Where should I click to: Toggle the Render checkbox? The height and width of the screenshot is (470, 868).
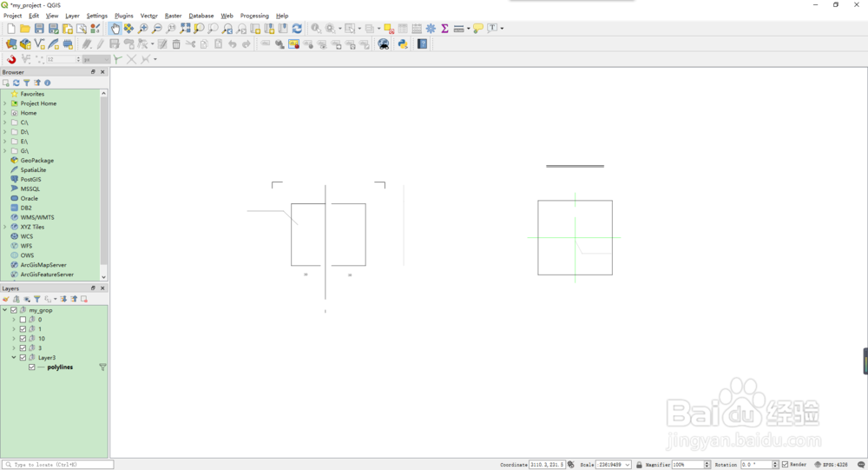[x=785, y=465]
